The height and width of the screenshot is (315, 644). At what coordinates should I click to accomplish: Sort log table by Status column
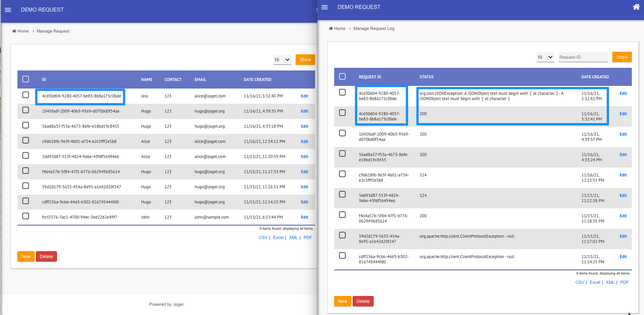pyautogui.click(x=426, y=77)
